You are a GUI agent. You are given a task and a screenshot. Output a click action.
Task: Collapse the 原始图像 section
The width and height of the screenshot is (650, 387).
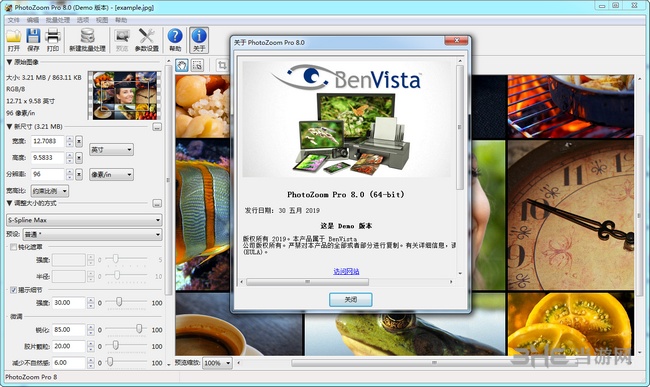pyautogui.click(x=9, y=62)
